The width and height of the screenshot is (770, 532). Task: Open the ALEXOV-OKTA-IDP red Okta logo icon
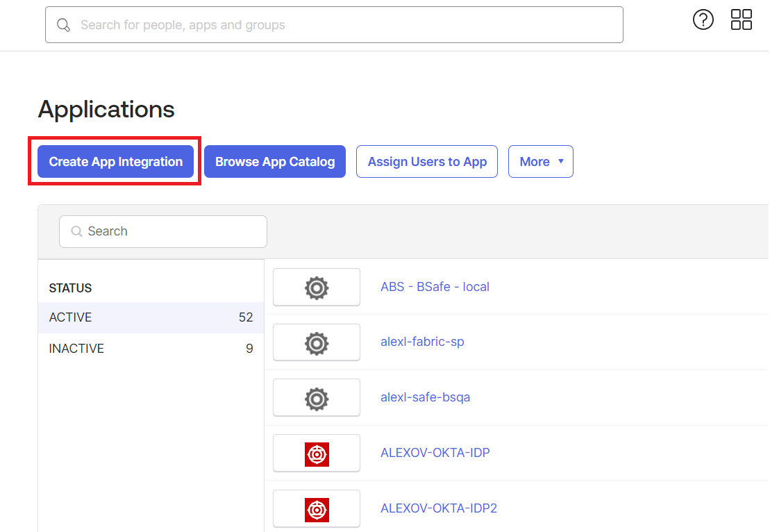pos(317,453)
